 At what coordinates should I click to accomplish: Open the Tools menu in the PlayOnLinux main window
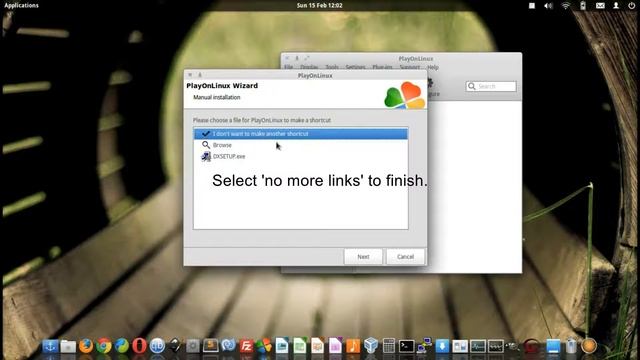[x=332, y=67]
